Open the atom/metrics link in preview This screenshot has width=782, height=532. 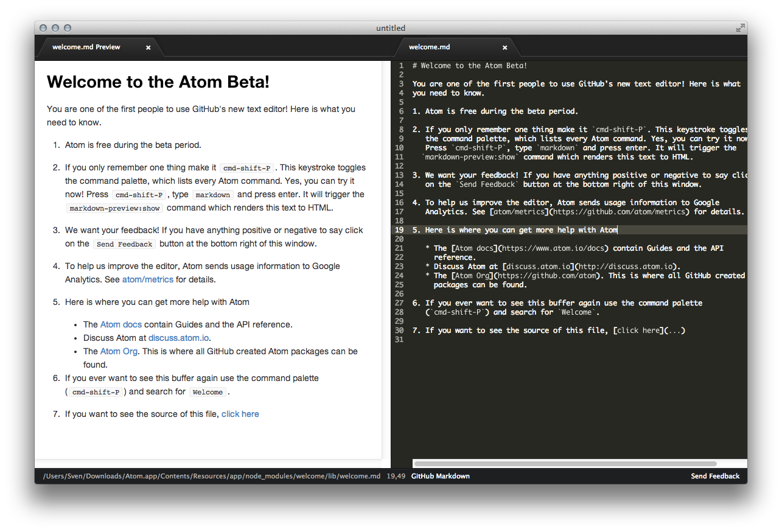pos(147,279)
